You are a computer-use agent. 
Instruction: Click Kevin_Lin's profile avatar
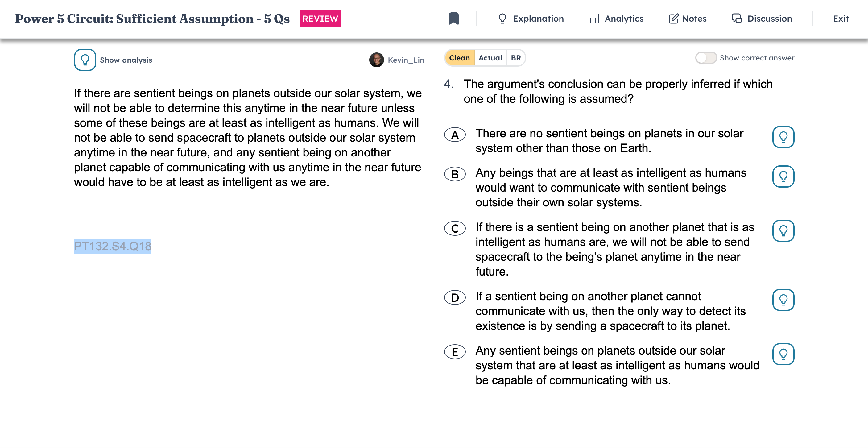(376, 60)
